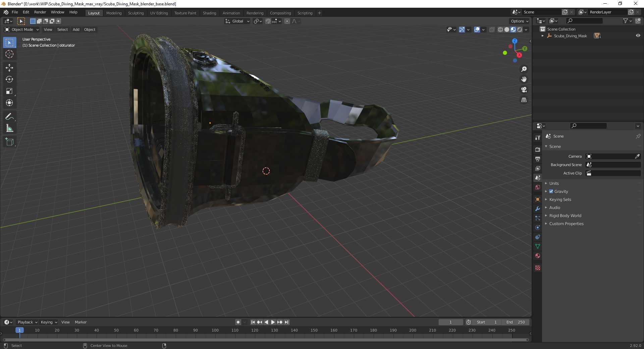The width and height of the screenshot is (644, 349).
Task: Open the Object Data properties tab
Action: (538, 246)
